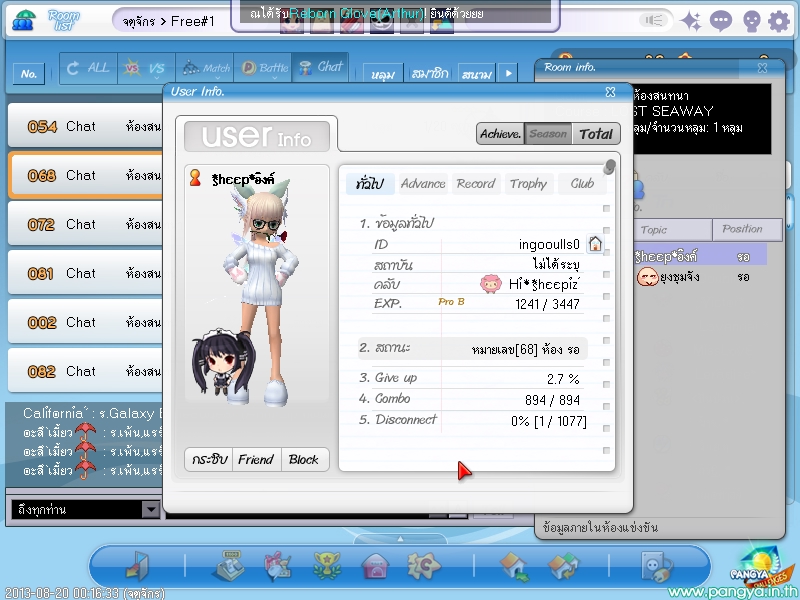Click the maid mascot character thumbnail

click(223, 361)
